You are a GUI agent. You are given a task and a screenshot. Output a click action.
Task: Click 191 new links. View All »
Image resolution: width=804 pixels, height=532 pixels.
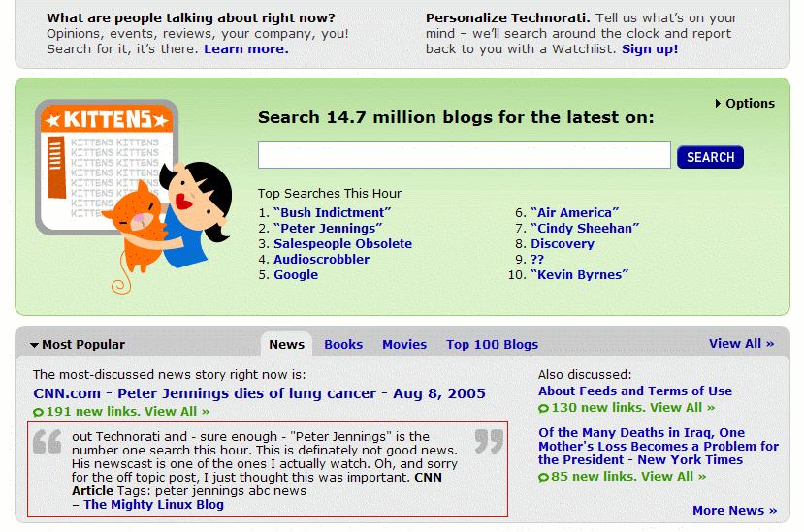(128, 412)
